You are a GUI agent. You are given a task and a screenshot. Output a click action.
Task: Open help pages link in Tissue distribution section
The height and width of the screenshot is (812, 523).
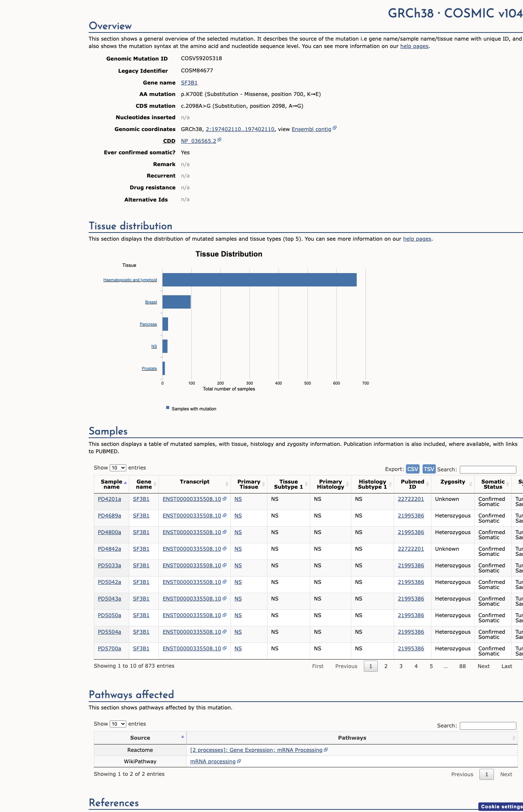click(417, 239)
